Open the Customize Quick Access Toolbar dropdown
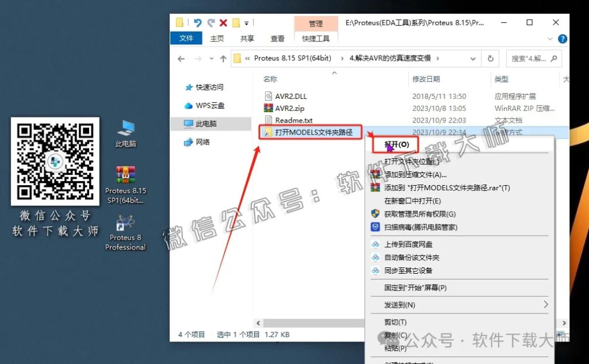 tap(247, 22)
